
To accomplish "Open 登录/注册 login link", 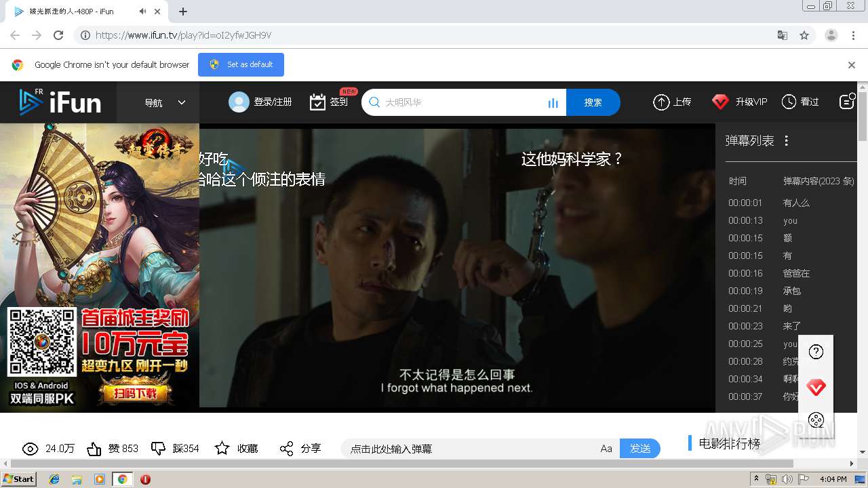I will coord(273,102).
